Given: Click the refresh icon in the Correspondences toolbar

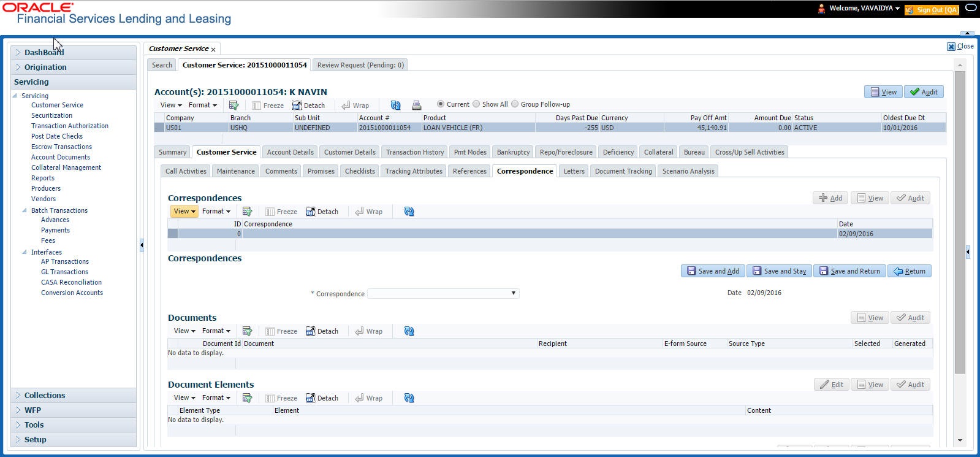Looking at the screenshot, I should pyautogui.click(x=409, y=212).
